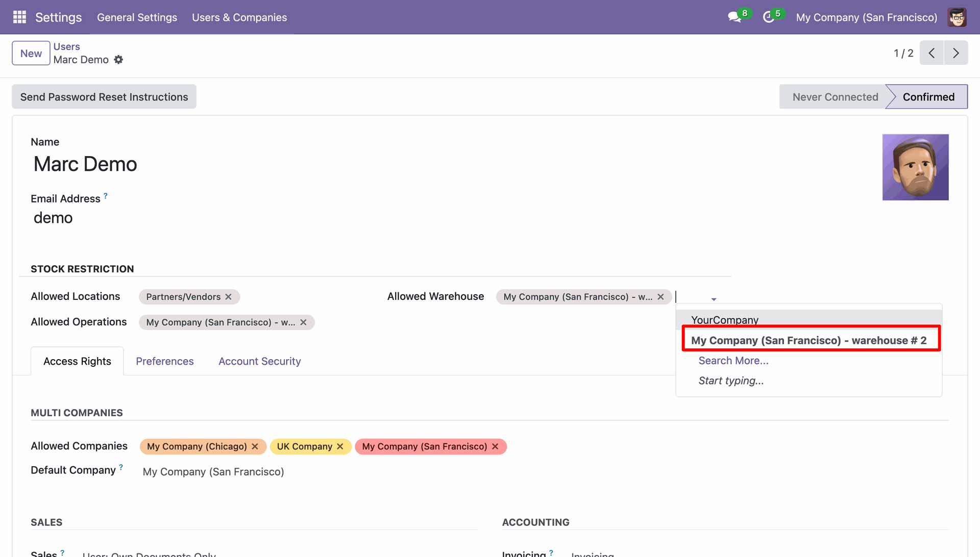980x557 pixels.
Task: Open the discuss messages icon
Action: (734, 17)
